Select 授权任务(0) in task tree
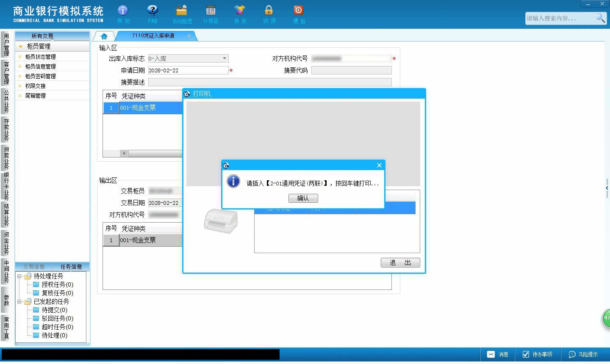Image resolution: width=610 pixels, height=364 pixels. [57, 285]
